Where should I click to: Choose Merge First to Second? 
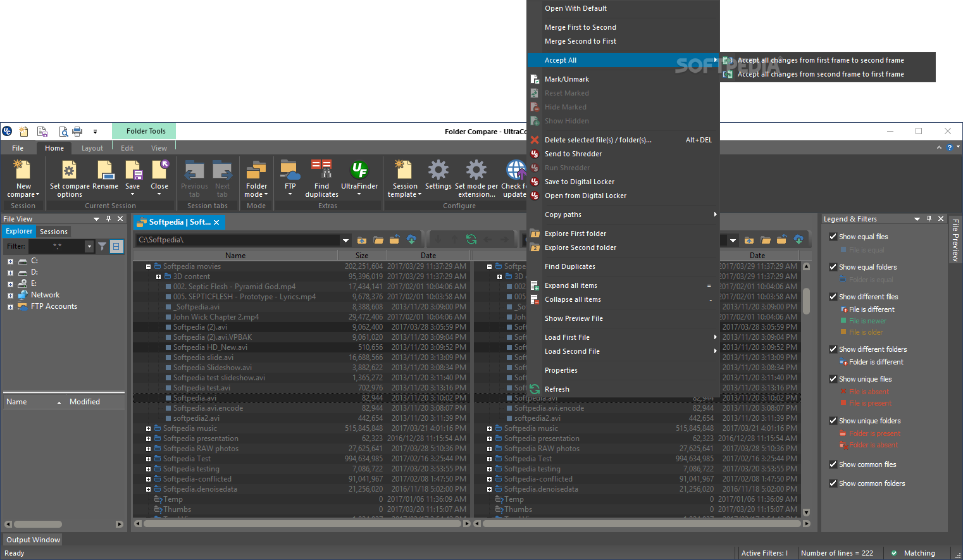[x=580, y=27]
